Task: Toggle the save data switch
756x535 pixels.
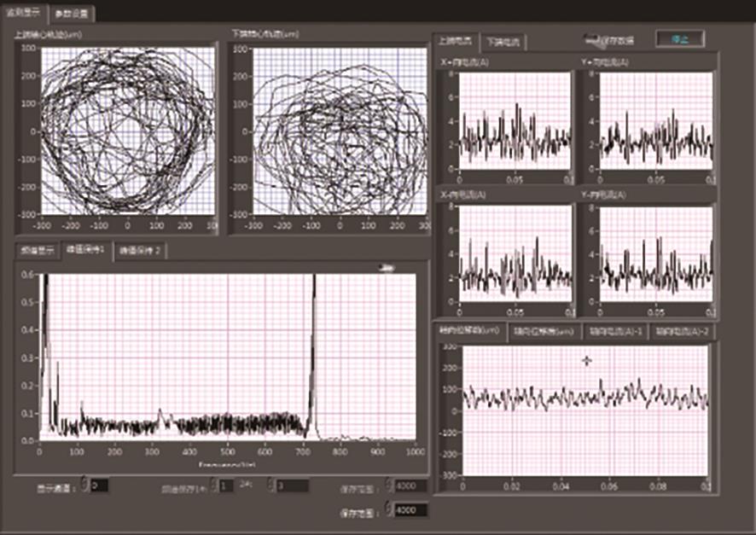Action: point(589,38)
